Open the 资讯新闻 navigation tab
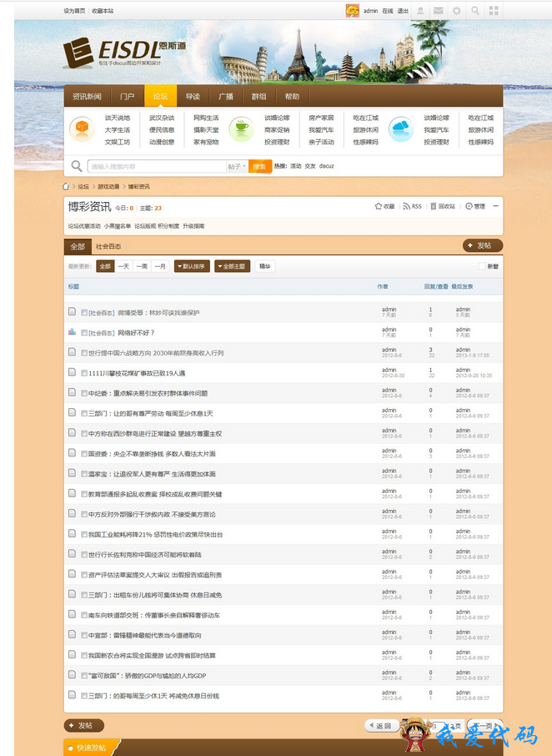This screenshot has height=756, width=552. pyautogui.click(x=87, y=97)
